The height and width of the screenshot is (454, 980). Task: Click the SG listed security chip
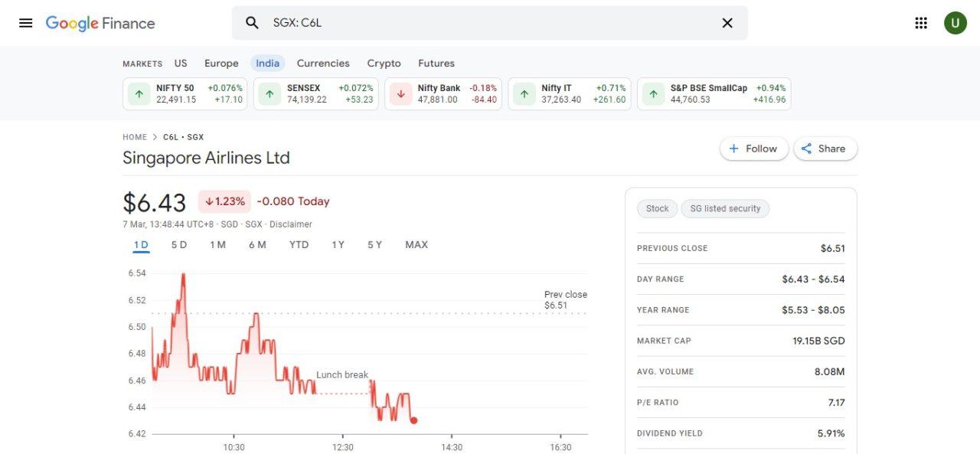(x=725, y=208)
